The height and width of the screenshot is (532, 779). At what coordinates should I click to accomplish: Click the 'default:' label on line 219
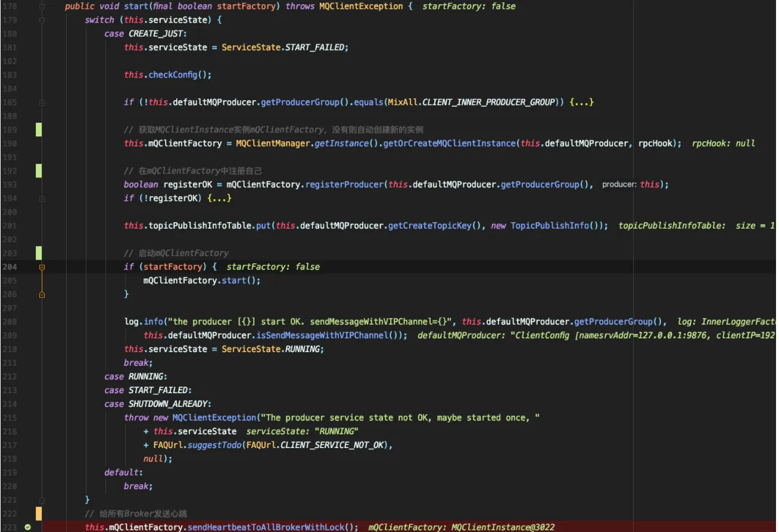click(x=124, y=472)
